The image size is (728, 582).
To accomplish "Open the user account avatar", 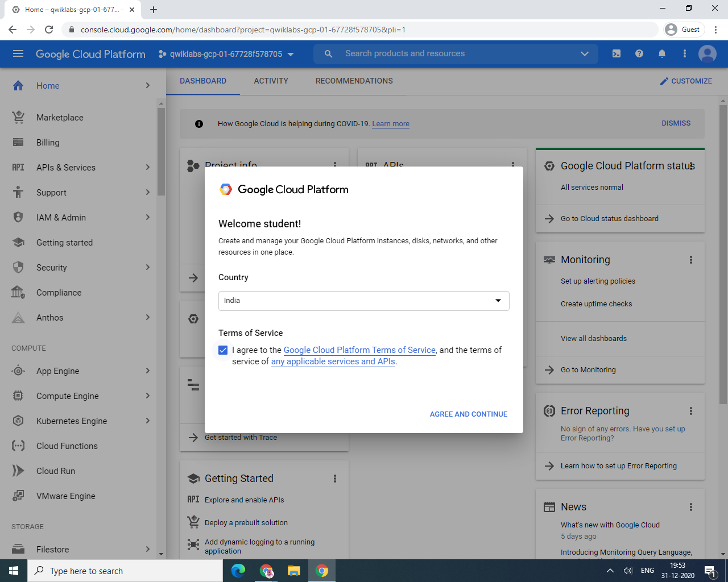I will point(708,53).
